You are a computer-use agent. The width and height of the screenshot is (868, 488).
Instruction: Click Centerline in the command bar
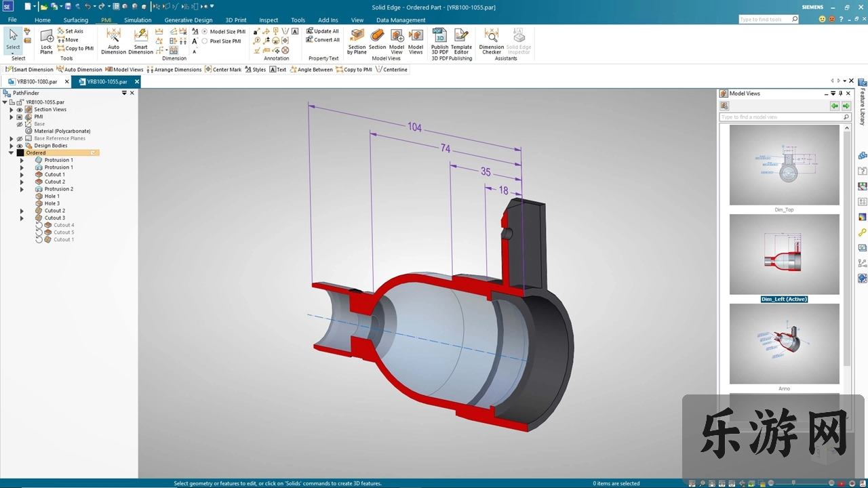coord(391,69)
